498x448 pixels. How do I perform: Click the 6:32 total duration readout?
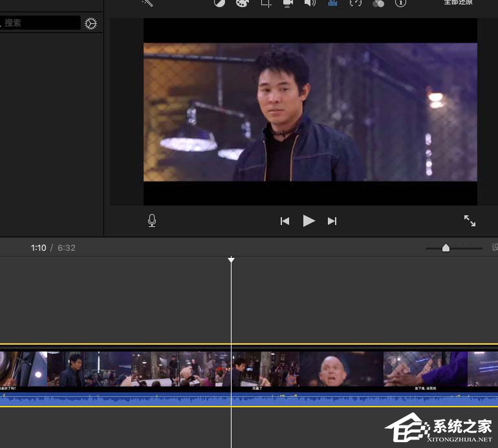tap(67, 248)
